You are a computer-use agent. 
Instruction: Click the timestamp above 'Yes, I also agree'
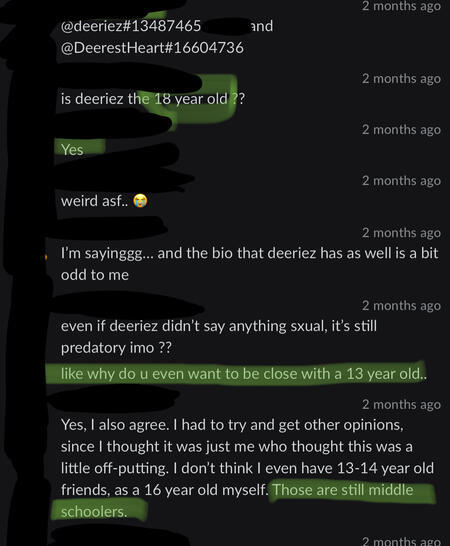401,405
